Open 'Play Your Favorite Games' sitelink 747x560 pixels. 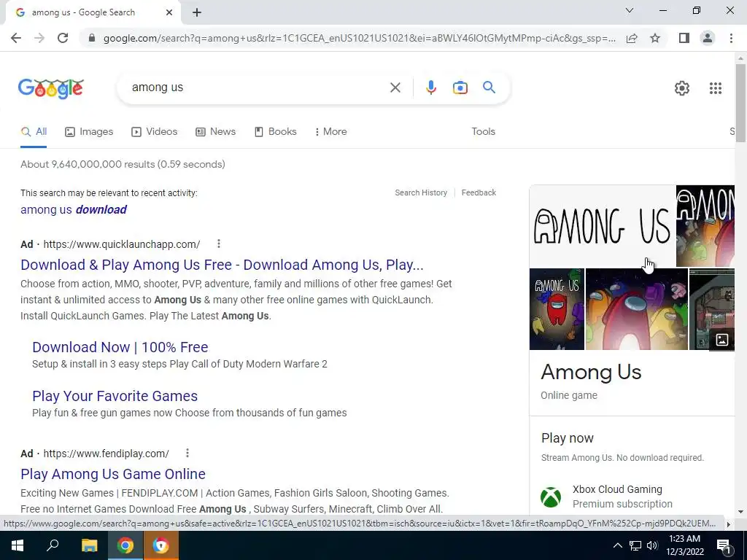pyautogui.click(x=115, y=396)
